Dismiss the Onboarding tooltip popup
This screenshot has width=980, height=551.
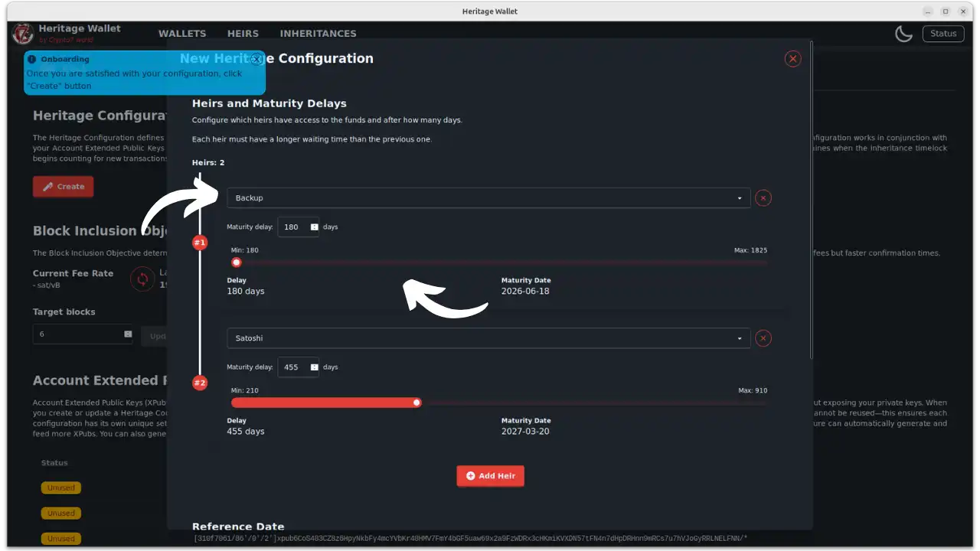pos(257,59)
